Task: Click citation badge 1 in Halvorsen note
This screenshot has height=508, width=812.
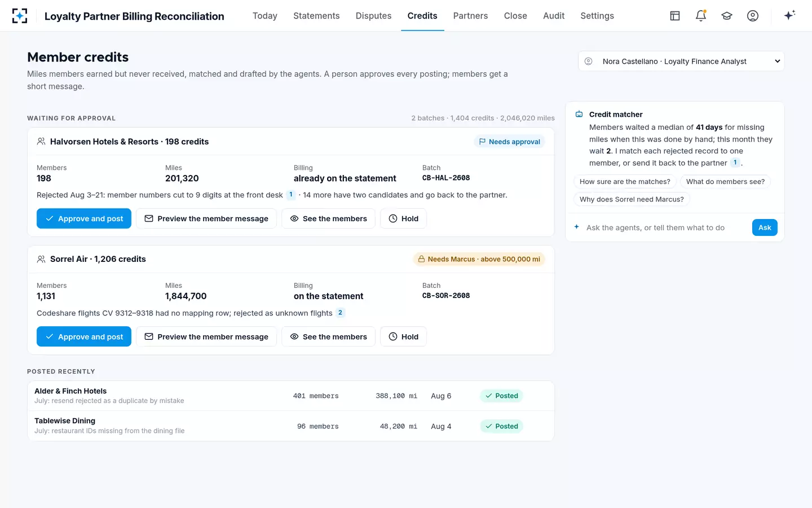Action: (x=291, y=195)
